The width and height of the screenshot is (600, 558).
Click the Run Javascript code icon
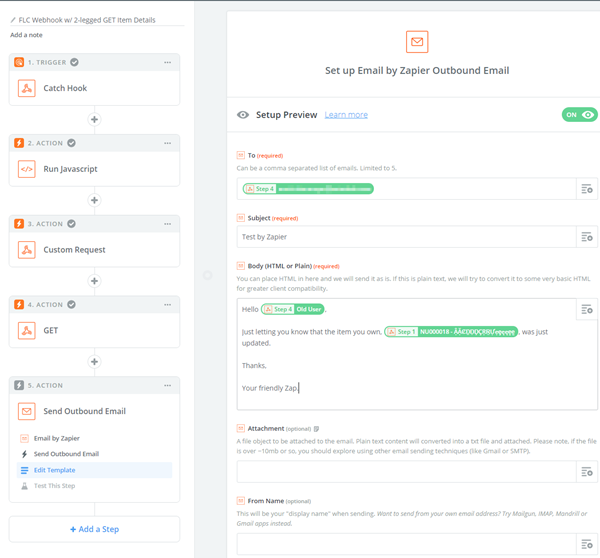[27, 169]
